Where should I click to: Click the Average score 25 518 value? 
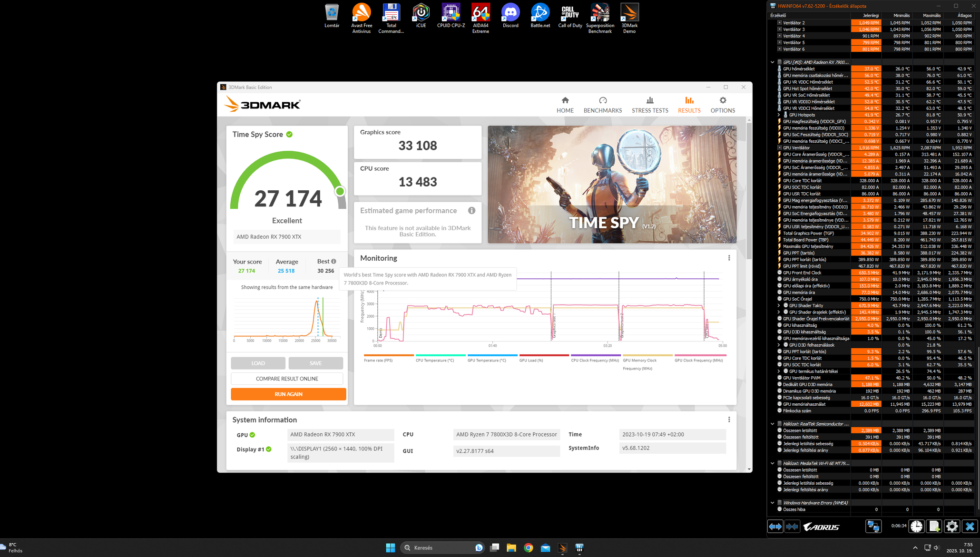(x=286, y=271)
